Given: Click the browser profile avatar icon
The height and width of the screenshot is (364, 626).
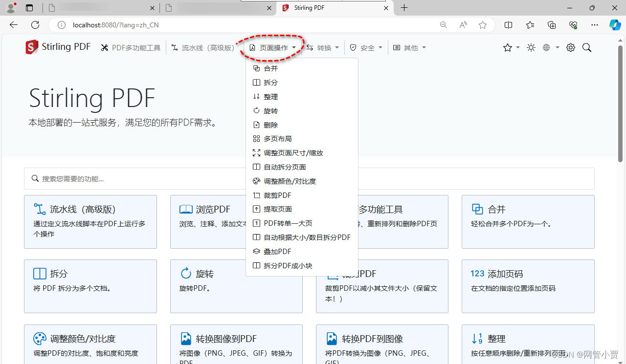Looking at the screenshot, I should coord(11,8).
